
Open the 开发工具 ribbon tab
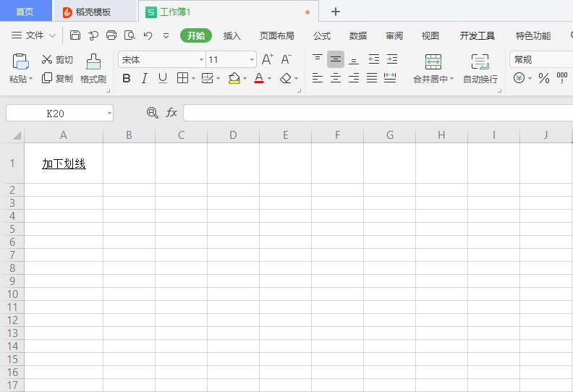(x=477, y=35)
